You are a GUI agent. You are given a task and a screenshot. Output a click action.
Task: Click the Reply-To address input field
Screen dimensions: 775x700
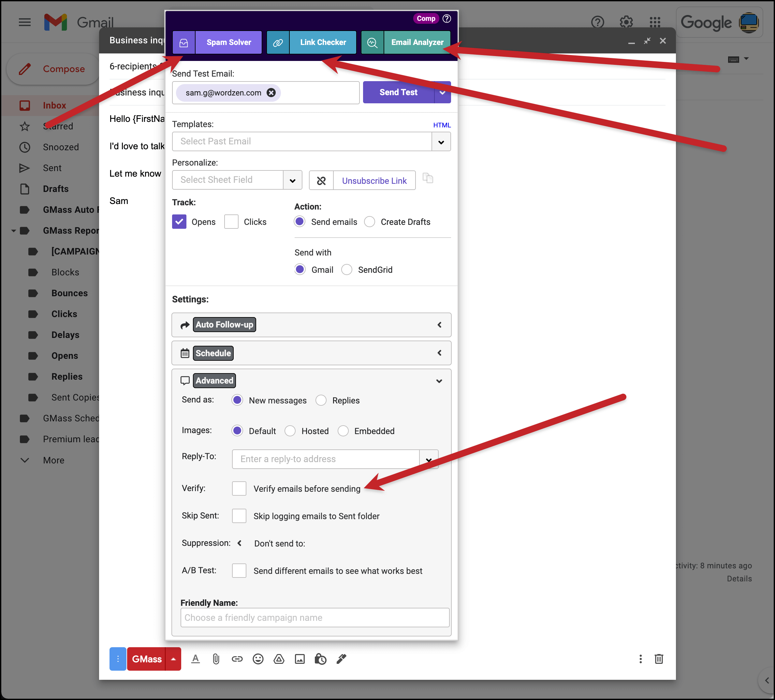pos(326,459)
